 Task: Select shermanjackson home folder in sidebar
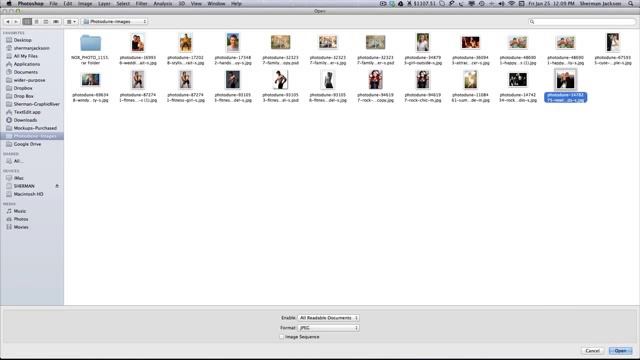click(32, 48)
